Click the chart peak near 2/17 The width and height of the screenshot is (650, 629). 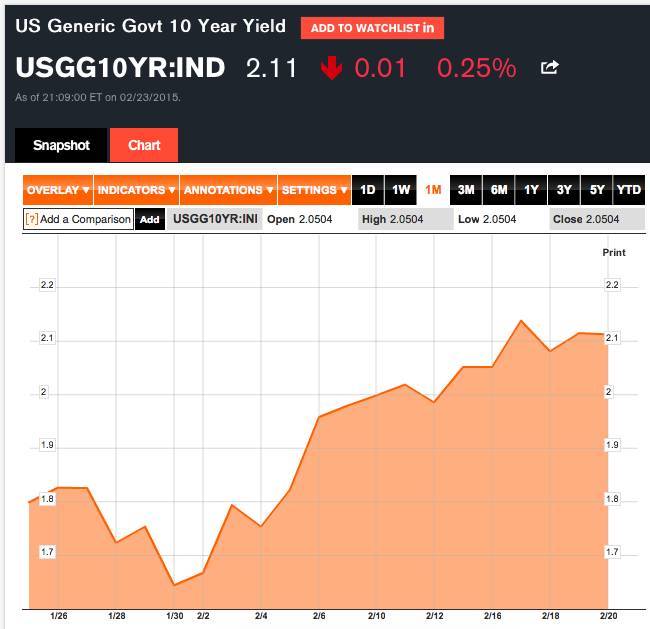pos(521,321)
